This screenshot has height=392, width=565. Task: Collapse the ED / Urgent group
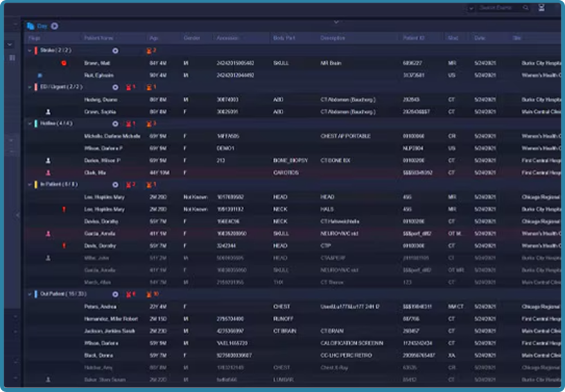(x=30, y=87)
